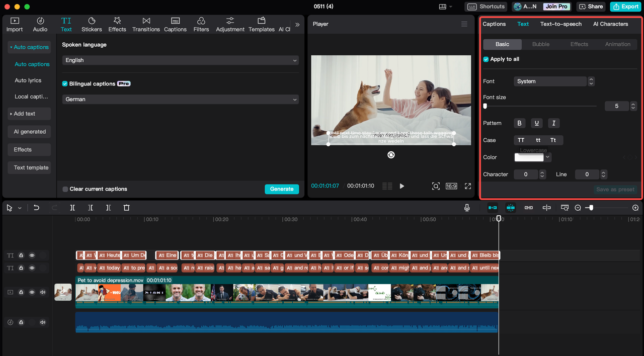Switch to the Text-to-speech tab

pyautogui.click(x=560, y=24)
